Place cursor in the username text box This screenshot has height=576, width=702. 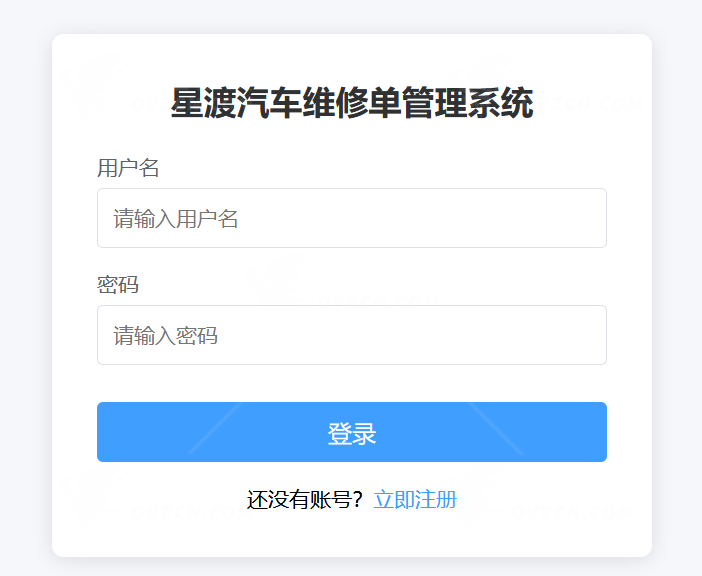tap(351, 218)
